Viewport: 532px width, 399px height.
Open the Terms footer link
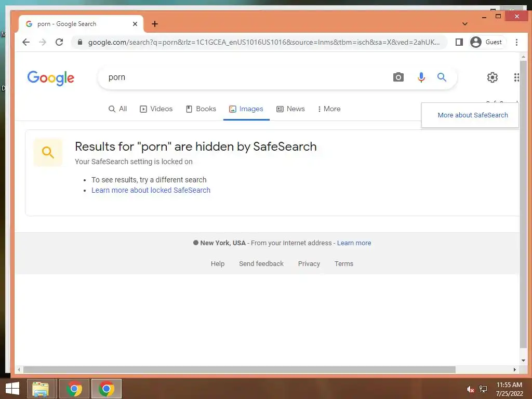344,263
